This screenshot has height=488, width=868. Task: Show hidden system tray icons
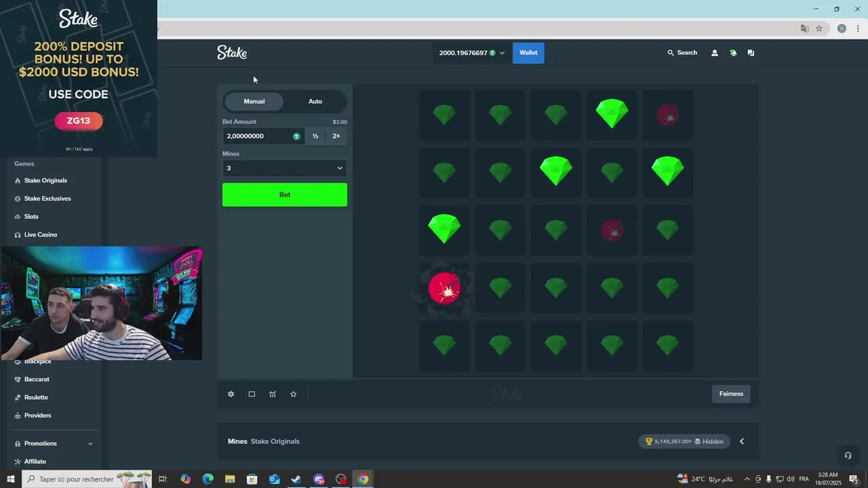pyautogui.click(x=747, y=479)
